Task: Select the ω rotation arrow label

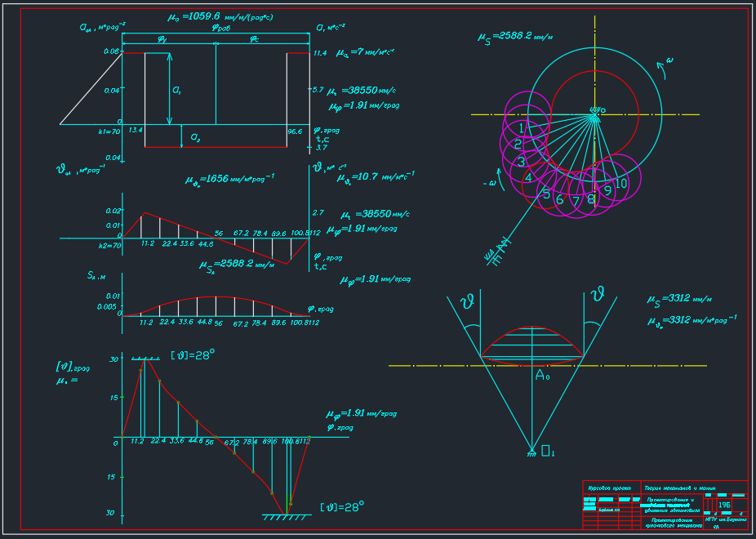Action: (x=669, y=60)
